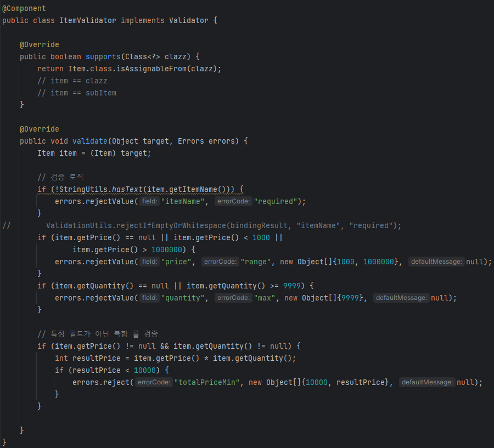Click the commented ValidationUtils.rejectIfEmptyOrWhitespace line
The width and height of the screenshot is (494, 448).
click(x=223, y=226)
